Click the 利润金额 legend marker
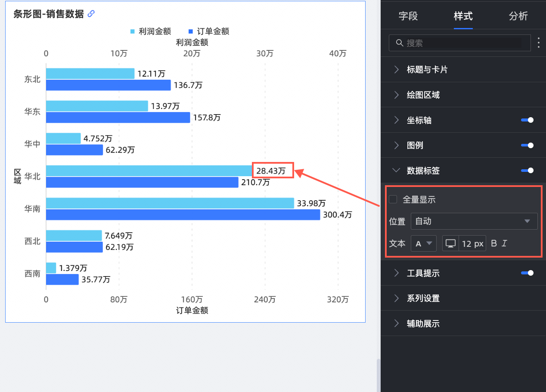This screenshot has height=392, width=546. click(133, 31)
